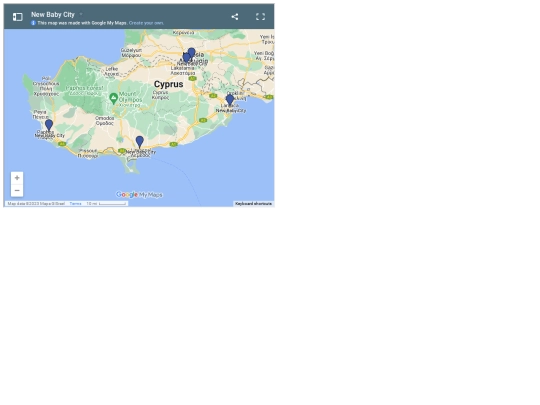View the map in fullscreen

(x=260, y=17)
